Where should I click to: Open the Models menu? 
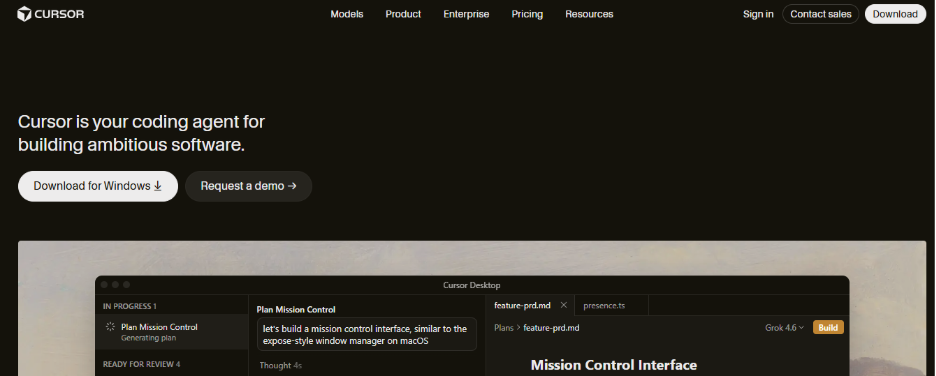347,14
